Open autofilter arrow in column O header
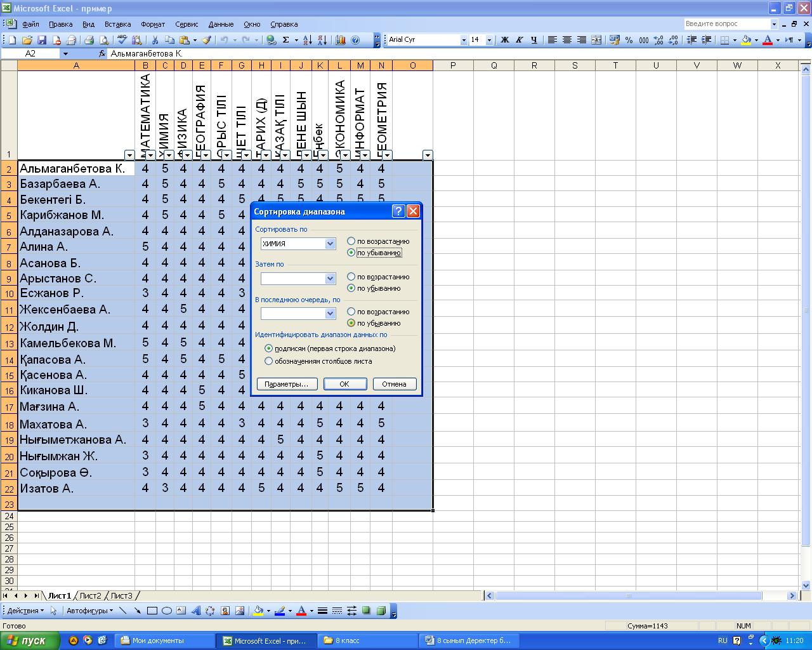812x650 pixels. point(428,155)
